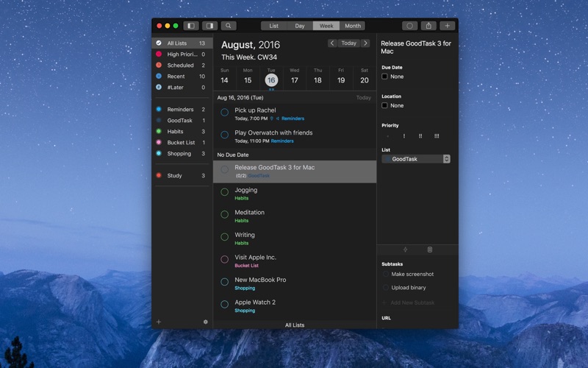Go to previous week arrow

tap(332, 43)
